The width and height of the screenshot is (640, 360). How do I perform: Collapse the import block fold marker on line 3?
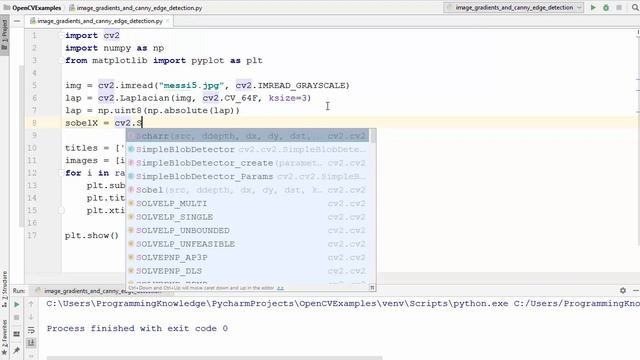[x=61, y=60]
